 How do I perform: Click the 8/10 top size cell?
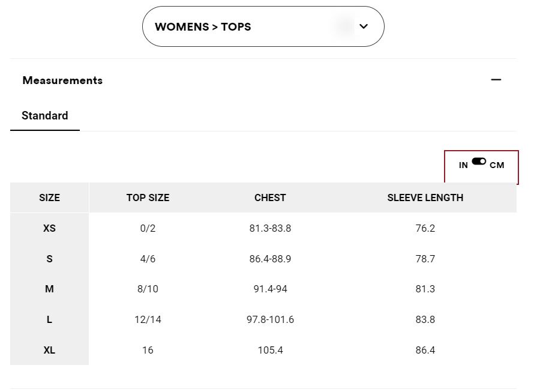(x=148, y=289)
